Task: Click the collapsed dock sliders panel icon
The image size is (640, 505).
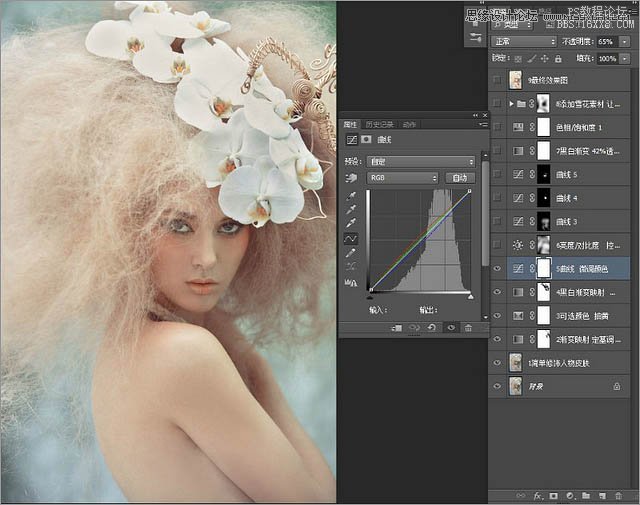Action: 476,38
